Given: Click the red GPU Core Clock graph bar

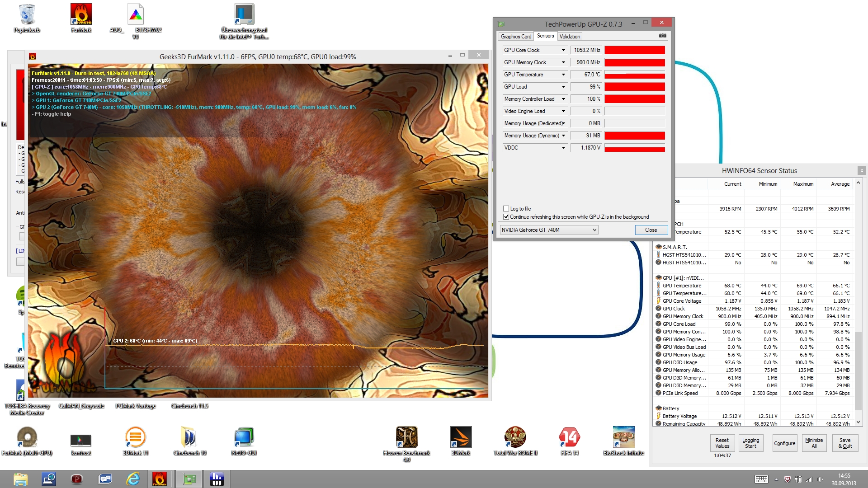Looking at the screenshot, I should pyautogui.click(x=635, y=50).
